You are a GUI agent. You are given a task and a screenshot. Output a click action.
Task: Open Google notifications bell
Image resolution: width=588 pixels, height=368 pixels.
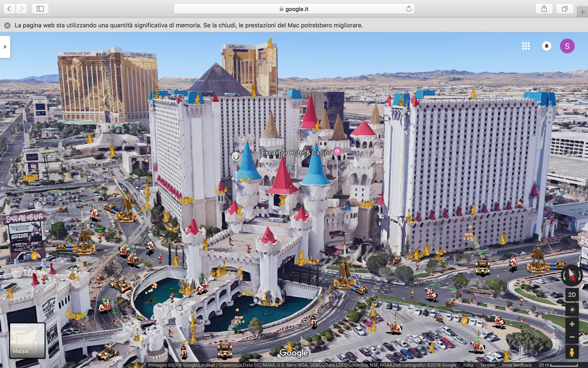547,46
